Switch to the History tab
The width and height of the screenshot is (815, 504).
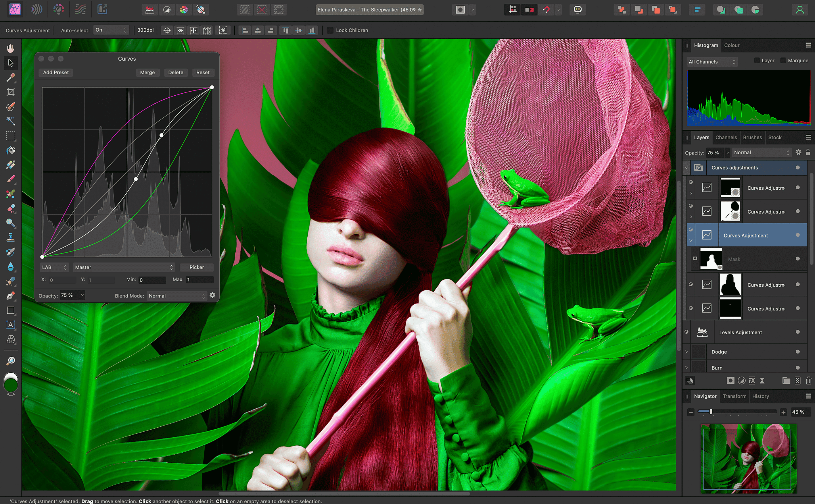(761, 396)
